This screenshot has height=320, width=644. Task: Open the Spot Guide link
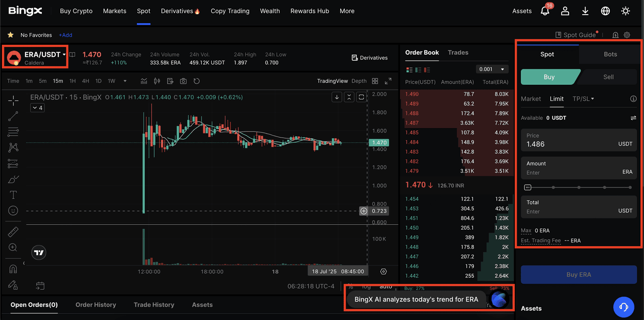coord(576,35)
